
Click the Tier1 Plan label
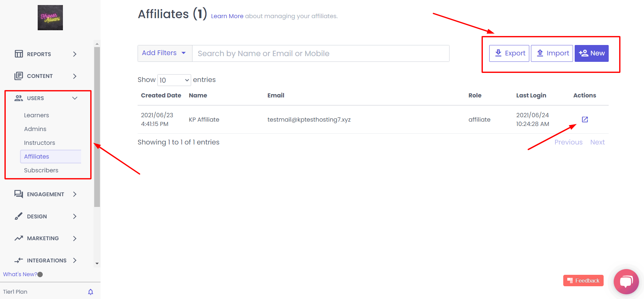15,292
